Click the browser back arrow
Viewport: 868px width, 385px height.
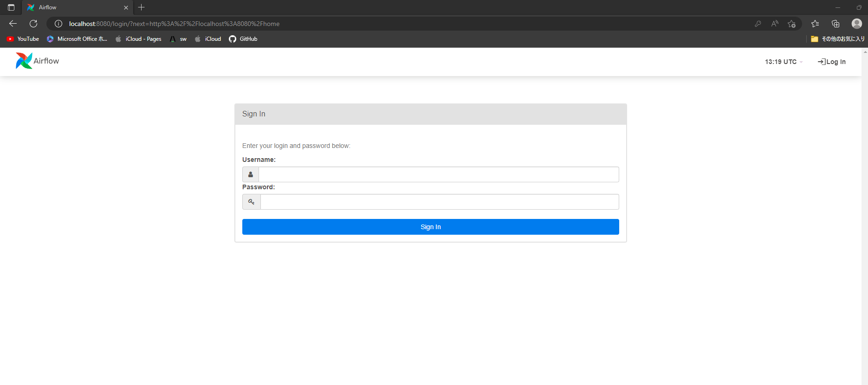(13, 24)
